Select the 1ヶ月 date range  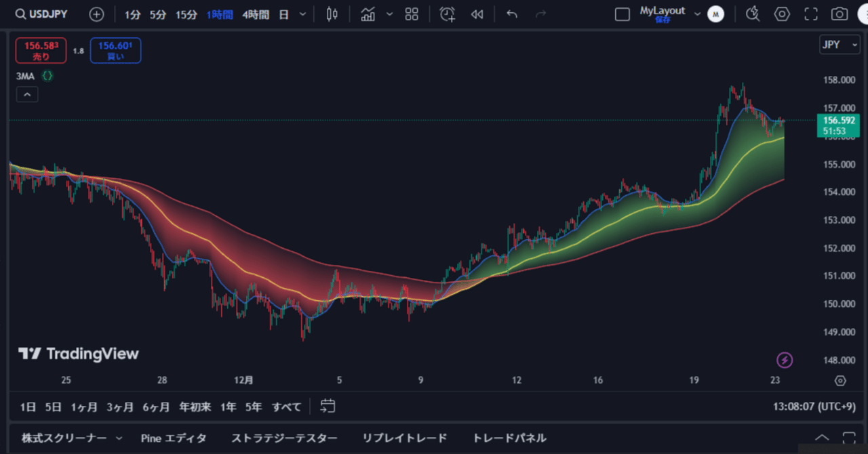point(84,407)
